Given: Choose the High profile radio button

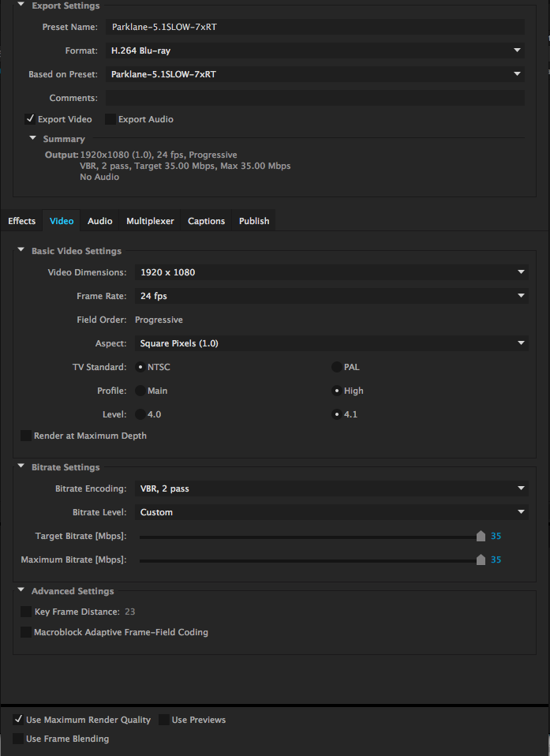Looking at the screenshot, I should pyautogui.click(x=336, y=391).
